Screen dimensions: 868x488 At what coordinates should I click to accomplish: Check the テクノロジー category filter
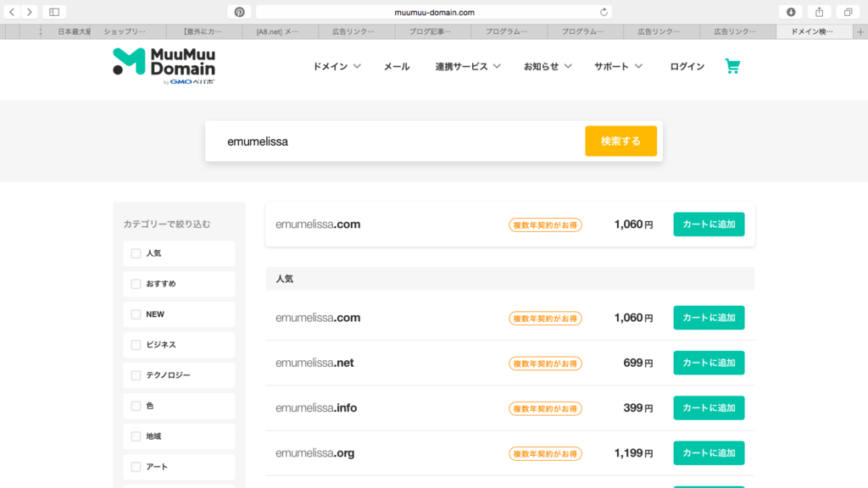point(136,375)
